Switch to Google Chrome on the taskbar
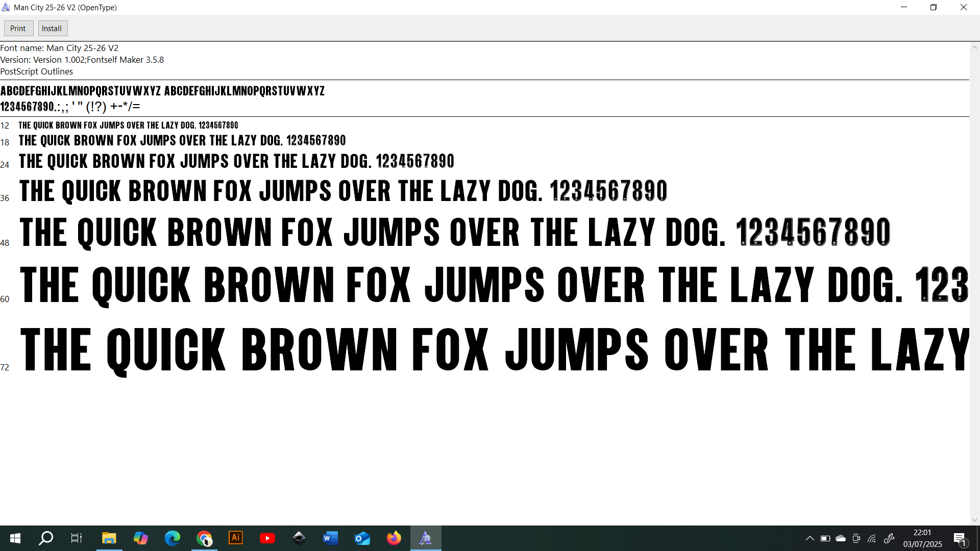 click(204, 538)
